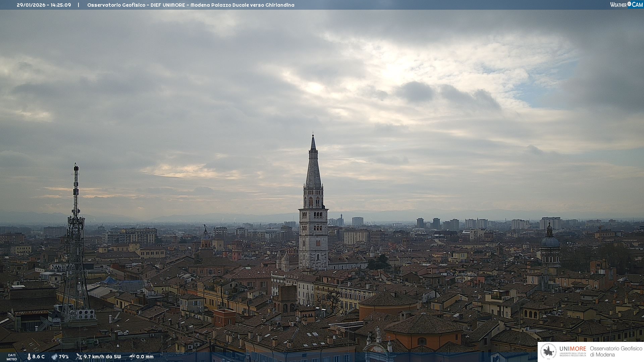Click the radio antenna tower top
The width and height of the screenshot is (644, 362).
(76, 166)
